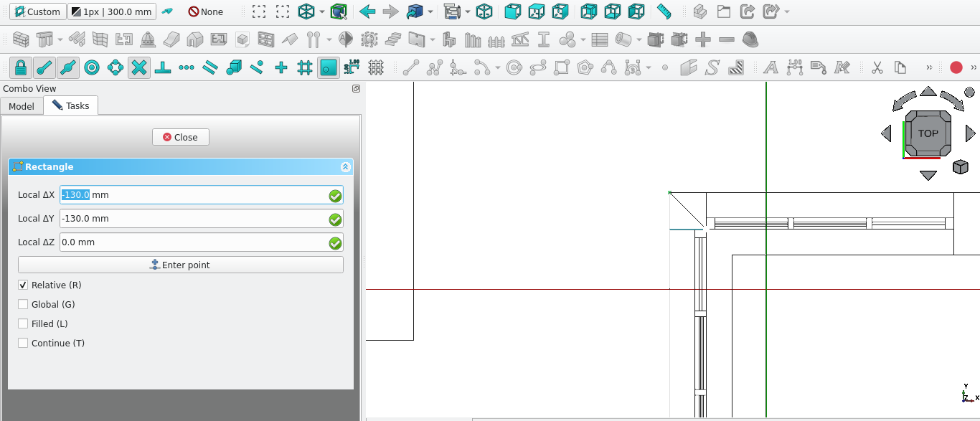Switch to the Model tab
The width and height of the screenshot is (980, 421).
(22, 106)
